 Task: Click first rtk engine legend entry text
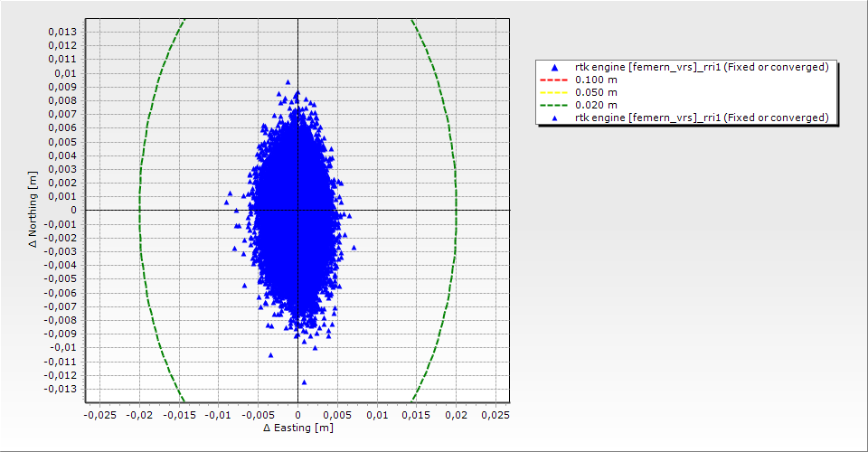pos(702,67)
